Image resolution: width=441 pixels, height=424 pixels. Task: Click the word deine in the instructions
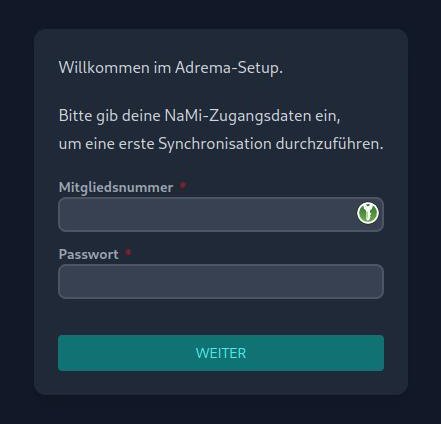point(141,116)
